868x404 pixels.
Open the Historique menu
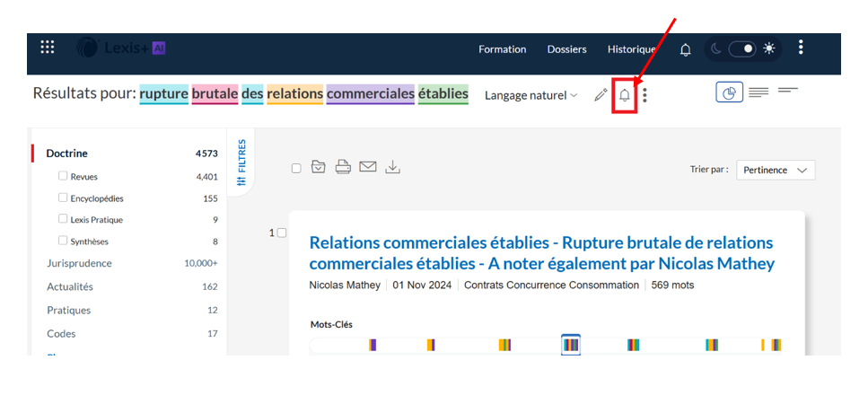point(632,49)
